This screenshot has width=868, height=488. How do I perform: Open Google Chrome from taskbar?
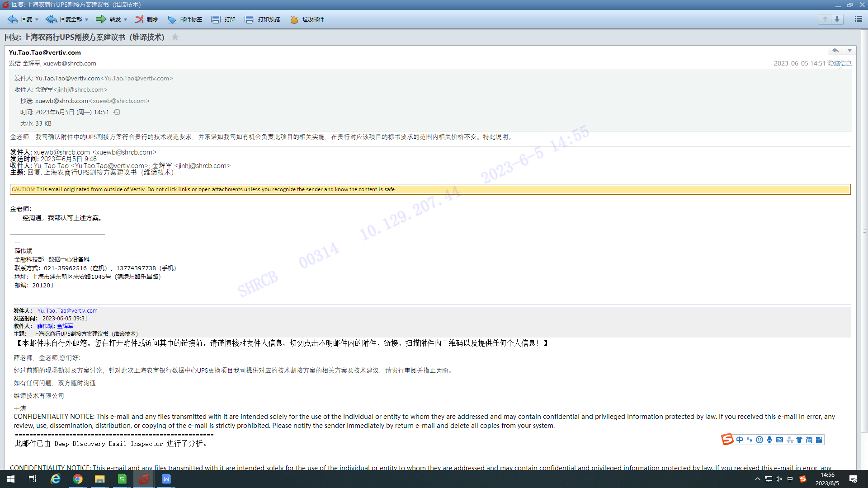pos(78,479)
